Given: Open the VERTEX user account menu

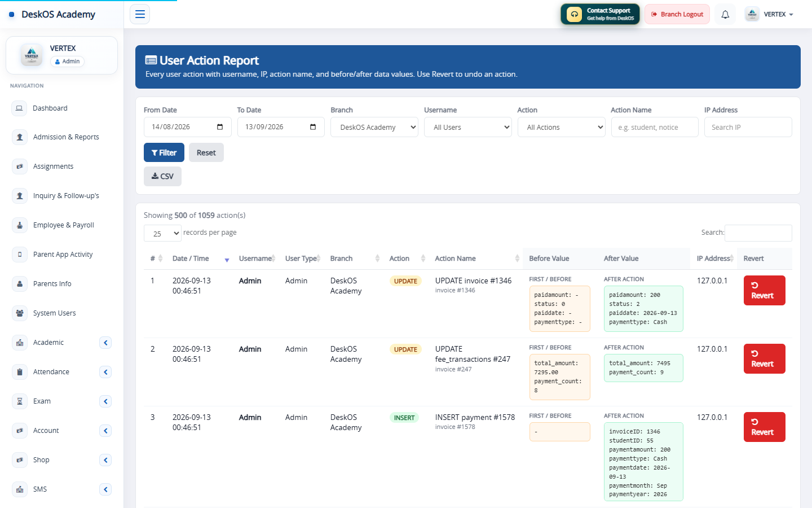Looking at the screenshot, I should point(769,15).
